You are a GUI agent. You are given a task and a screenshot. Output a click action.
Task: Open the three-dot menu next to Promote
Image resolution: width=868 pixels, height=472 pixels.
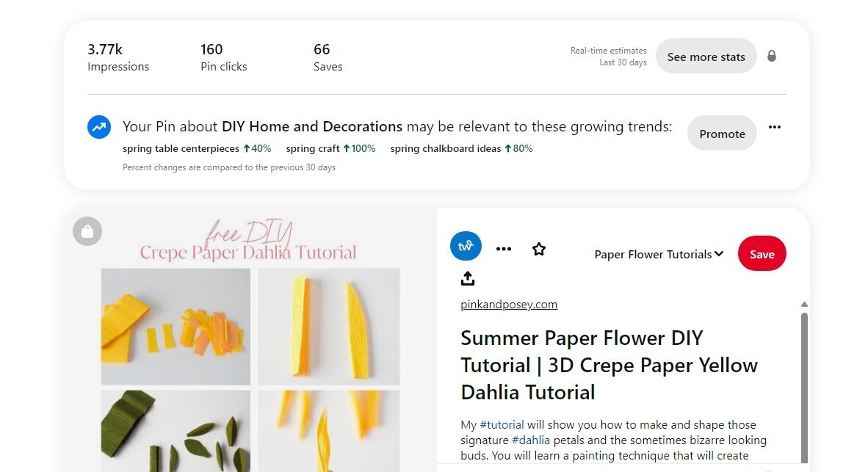pyautogui.click(x=775, y=127)
